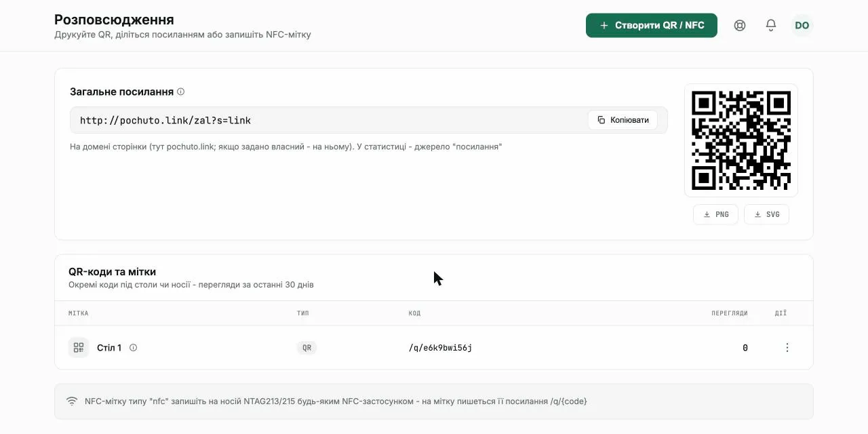Screen dimensions: 868x434
Task: Click the code /q/e6k9bwi56j
Action: (x=440, y=348)
